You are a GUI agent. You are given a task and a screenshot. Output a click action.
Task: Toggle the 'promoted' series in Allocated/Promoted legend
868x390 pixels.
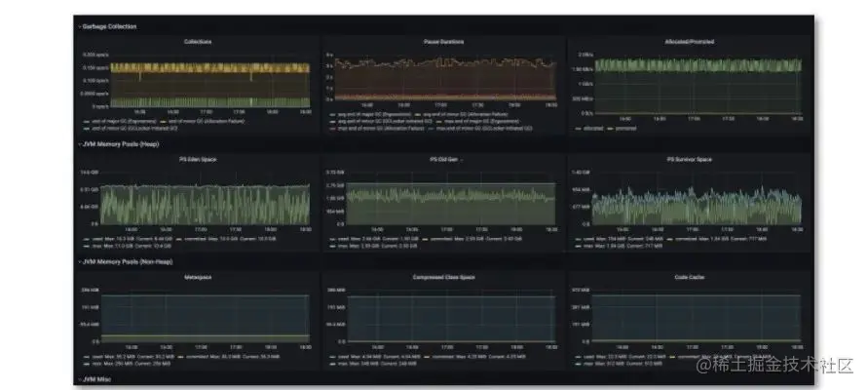tap(623, 128)
